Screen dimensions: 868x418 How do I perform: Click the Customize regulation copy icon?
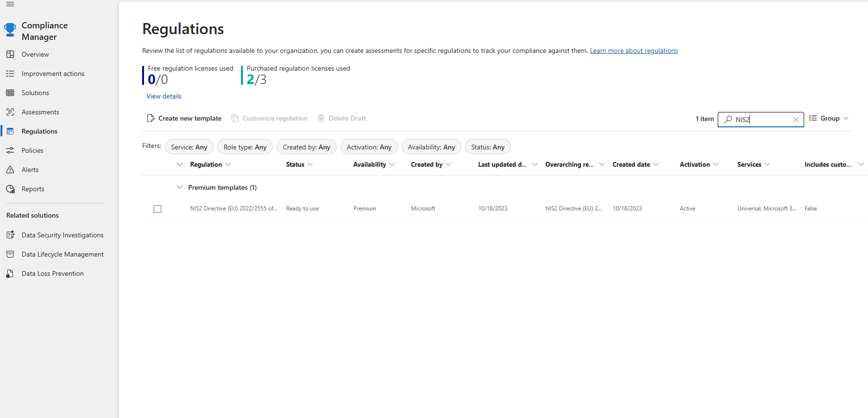(x=235, y=118)
